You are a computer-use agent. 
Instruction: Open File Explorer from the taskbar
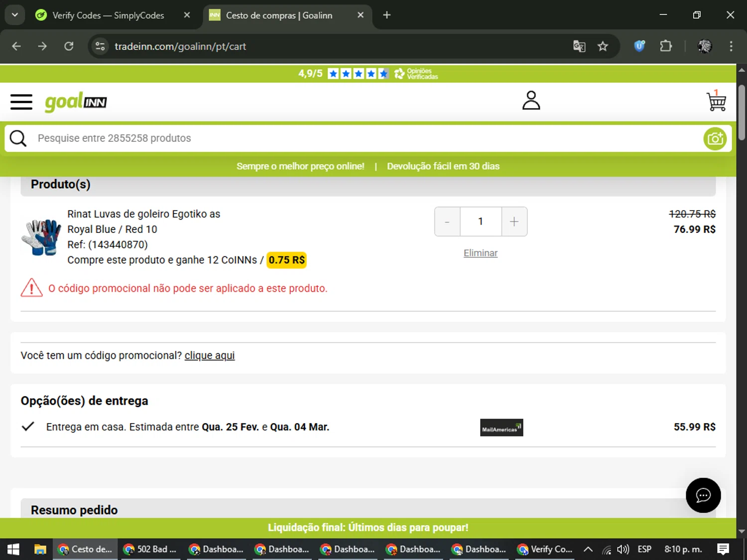coord(40,549)
